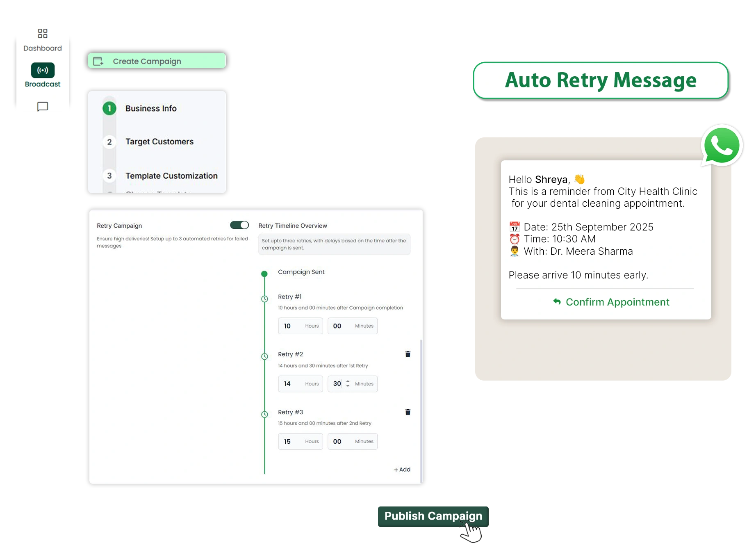Image resolution: width=756 pixels, height=552 pixels.
Task: Click Add to create another retry
Action: (x=402, y=469)
